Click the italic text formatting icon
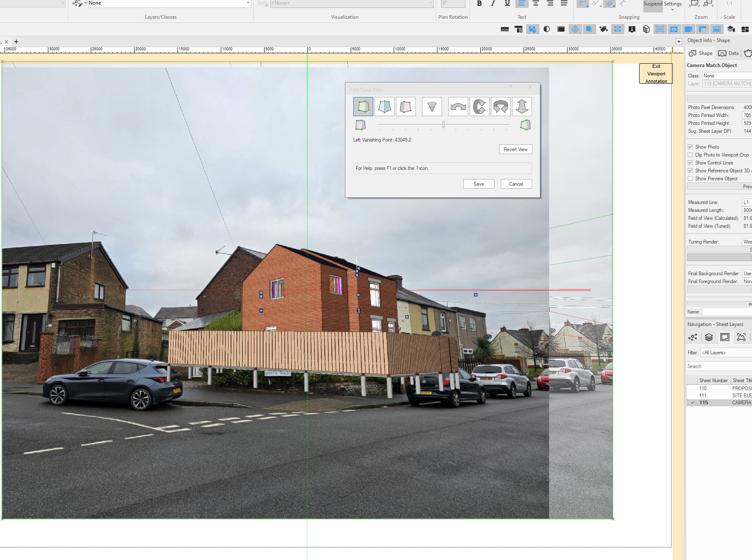The height and width of the screenshot is (560, 752). point(493,3)
